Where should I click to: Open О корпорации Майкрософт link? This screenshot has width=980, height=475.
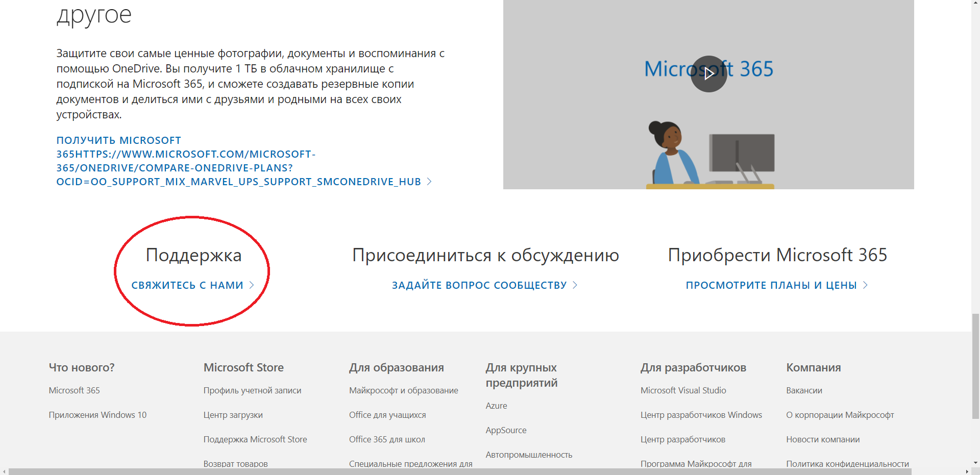840,415
